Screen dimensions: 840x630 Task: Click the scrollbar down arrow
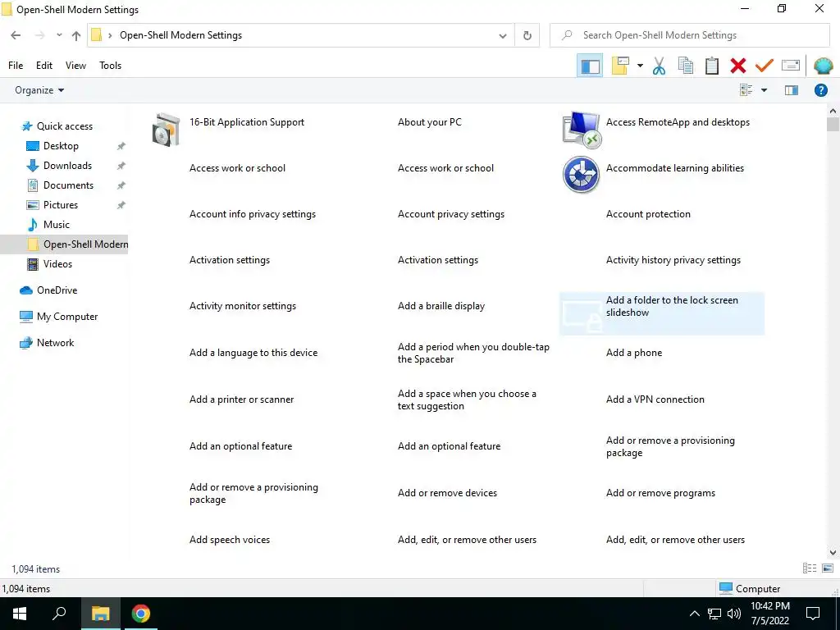click(x=833, y=553)
